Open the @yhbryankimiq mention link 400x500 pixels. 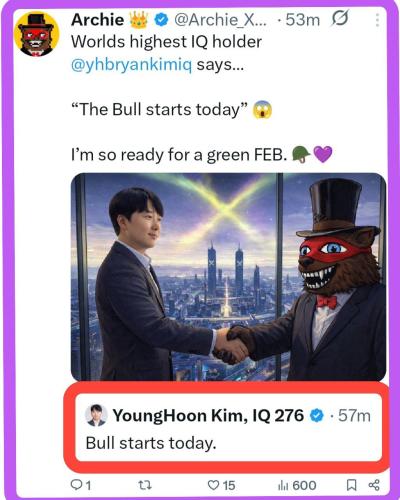point(132,65)
